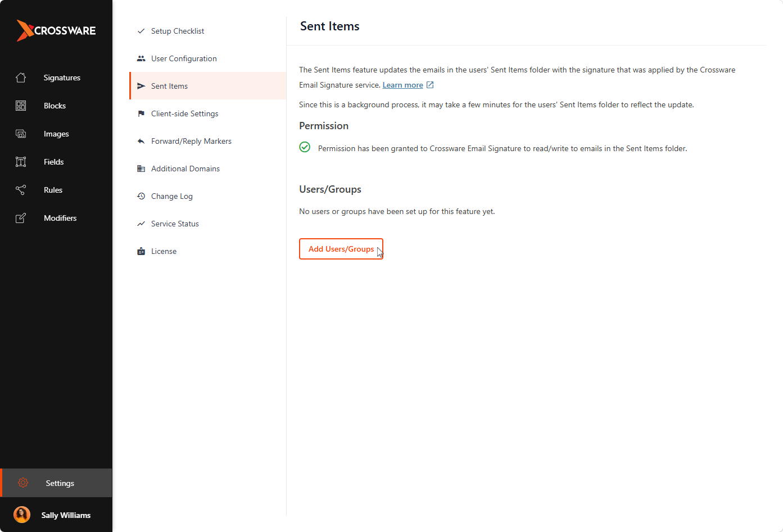Click the Modifiers edit-pencil icon

(21, 218)
